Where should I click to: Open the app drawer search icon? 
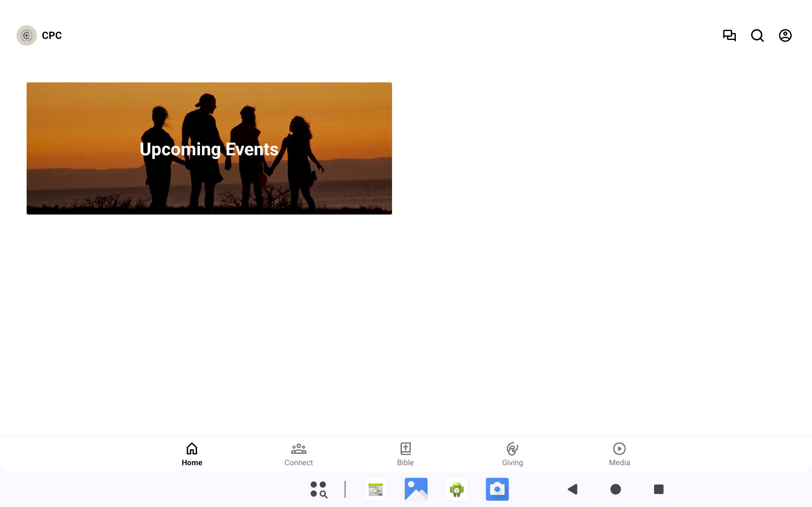click(x=318, y=489)
